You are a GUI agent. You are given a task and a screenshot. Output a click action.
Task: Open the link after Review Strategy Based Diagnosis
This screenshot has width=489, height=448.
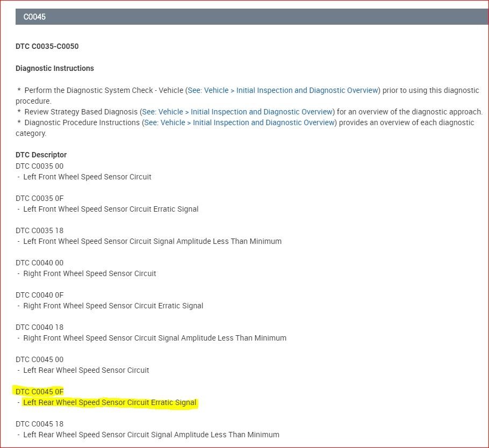[x=238, y=112]
